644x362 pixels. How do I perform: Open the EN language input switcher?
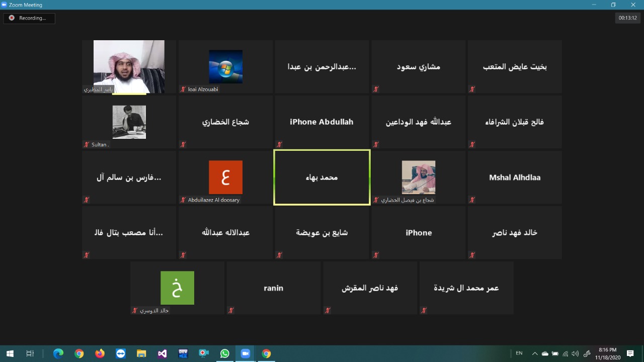coord(519,353)
